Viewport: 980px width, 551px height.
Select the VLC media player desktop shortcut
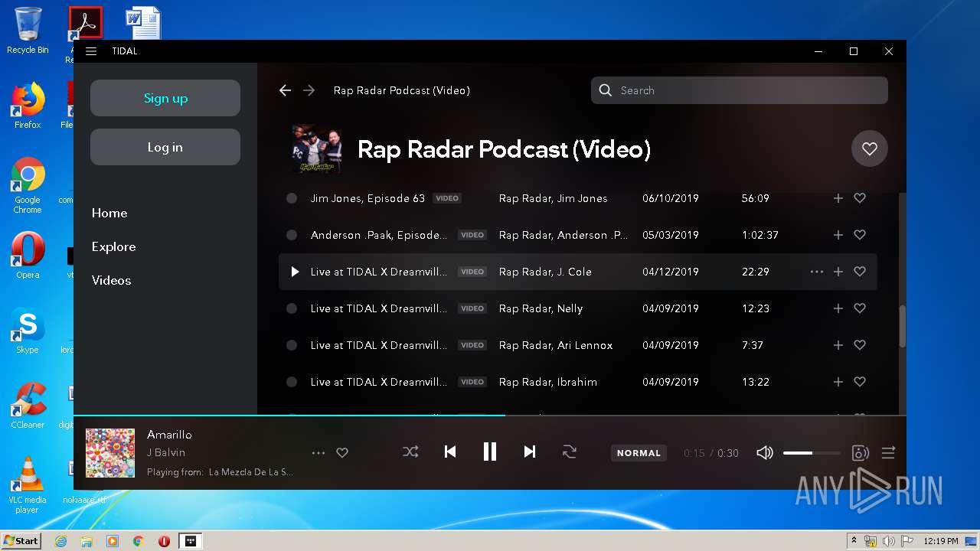coord(28,485)
